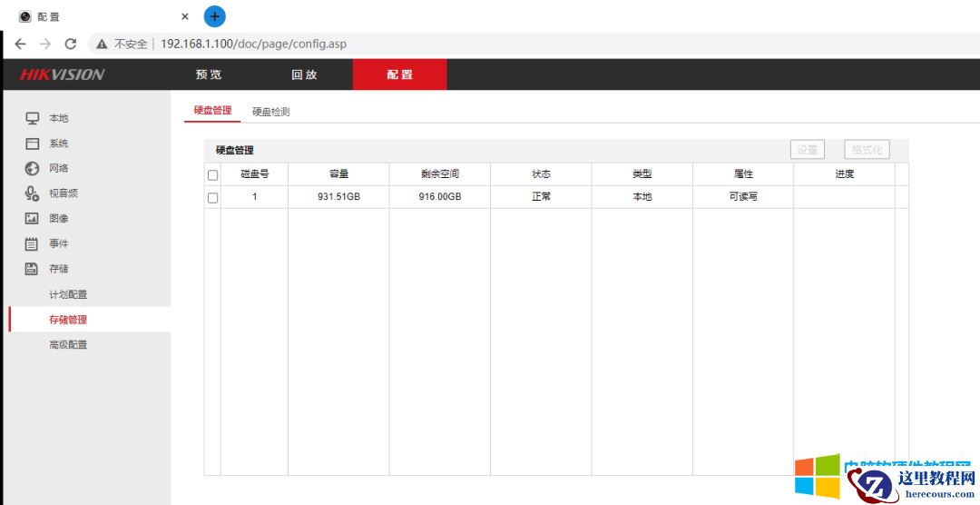
Task: Click the 磁盘号 column header
Action: (254, 174)
